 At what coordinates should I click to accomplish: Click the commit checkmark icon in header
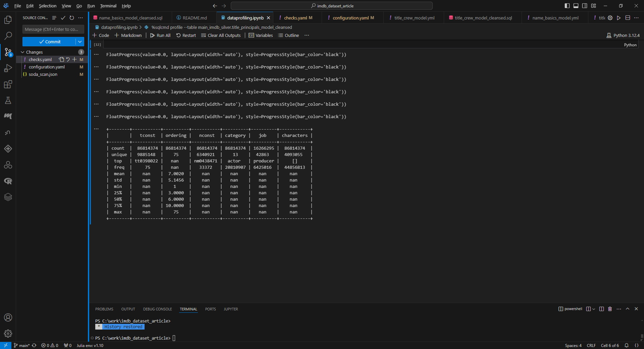pos(63,18)
